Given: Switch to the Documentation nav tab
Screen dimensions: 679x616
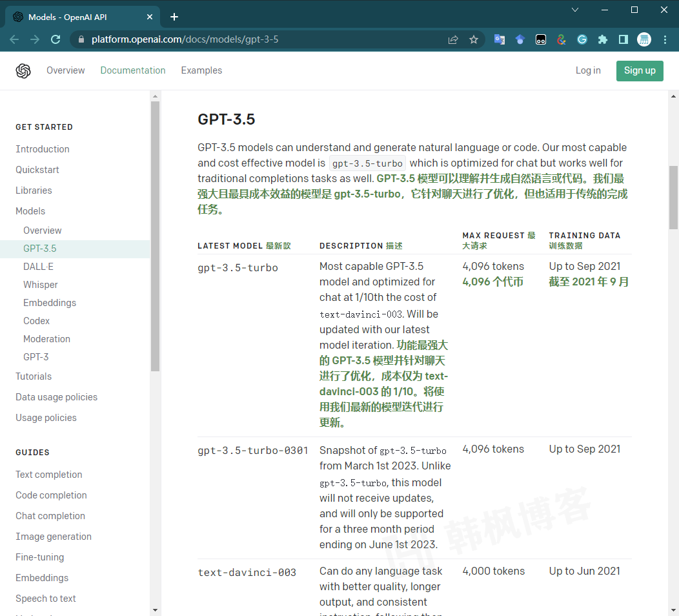Looking at the screenshot, I should pos(133,70).
